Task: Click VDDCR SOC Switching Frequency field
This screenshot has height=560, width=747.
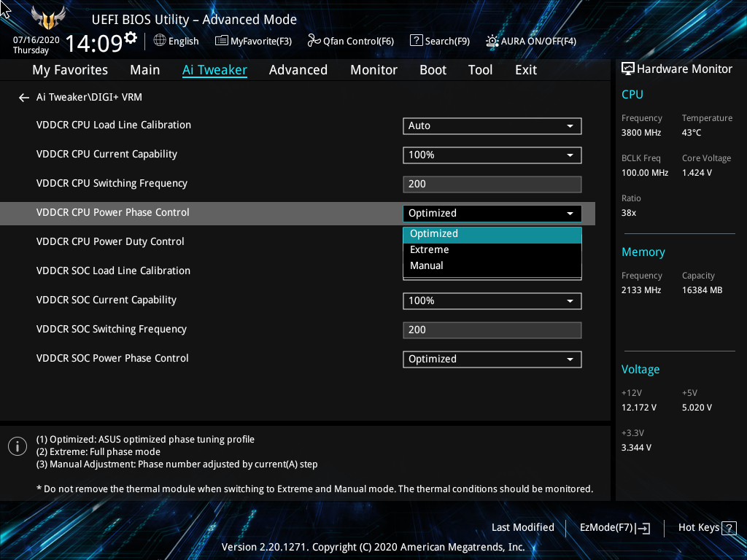Action: 492,330
